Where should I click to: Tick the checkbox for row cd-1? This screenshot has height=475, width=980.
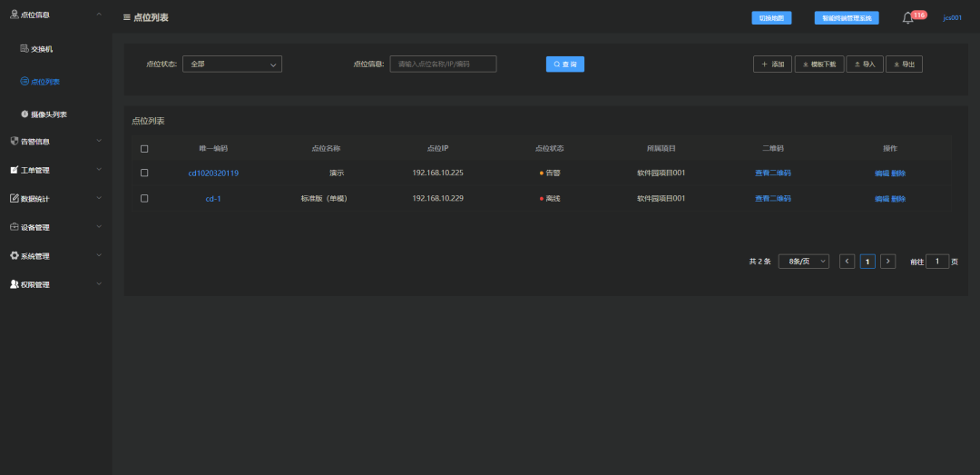tap(144, 198)
